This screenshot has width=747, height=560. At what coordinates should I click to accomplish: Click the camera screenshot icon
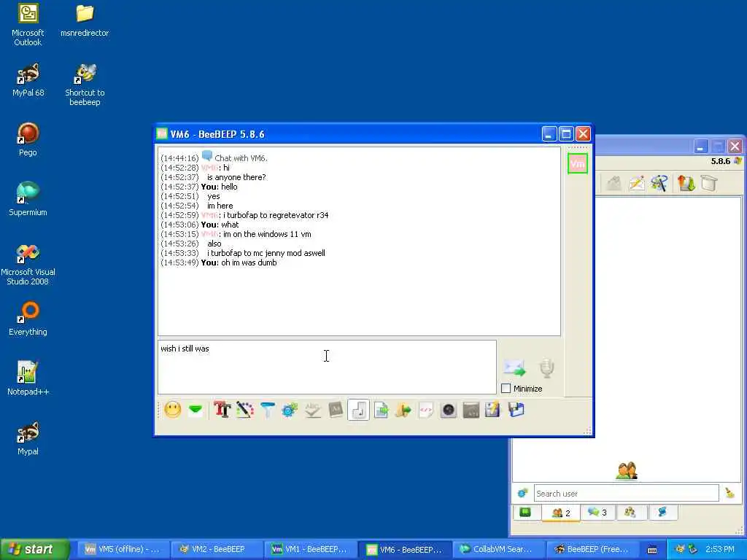pyautogui.click(x=449, y=410)
